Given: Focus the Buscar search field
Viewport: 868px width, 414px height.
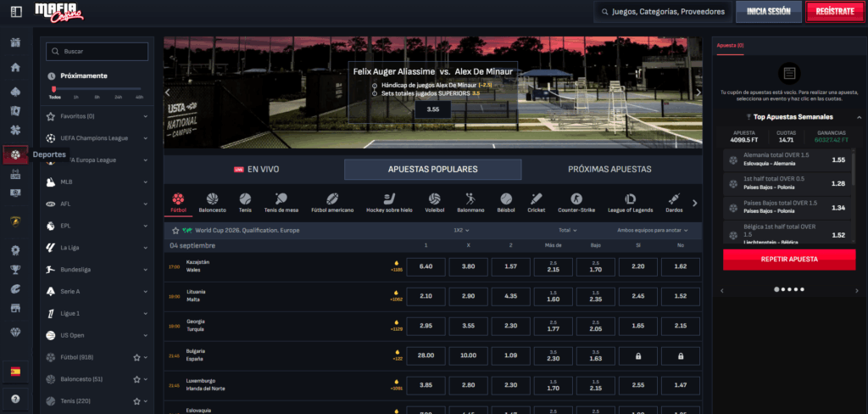Looking at the screenshot, I should click(x=97, y=51).
